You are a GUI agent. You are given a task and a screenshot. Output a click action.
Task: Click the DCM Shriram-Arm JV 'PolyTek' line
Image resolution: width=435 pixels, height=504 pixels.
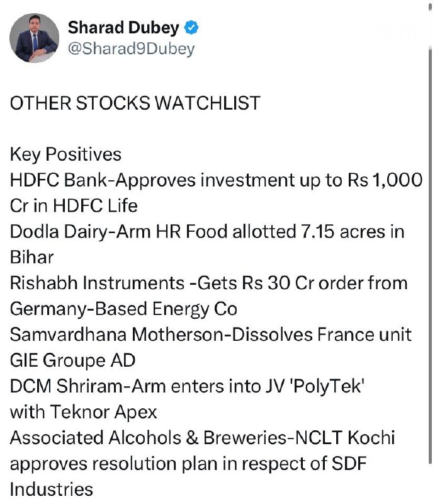tap(188, 386)
